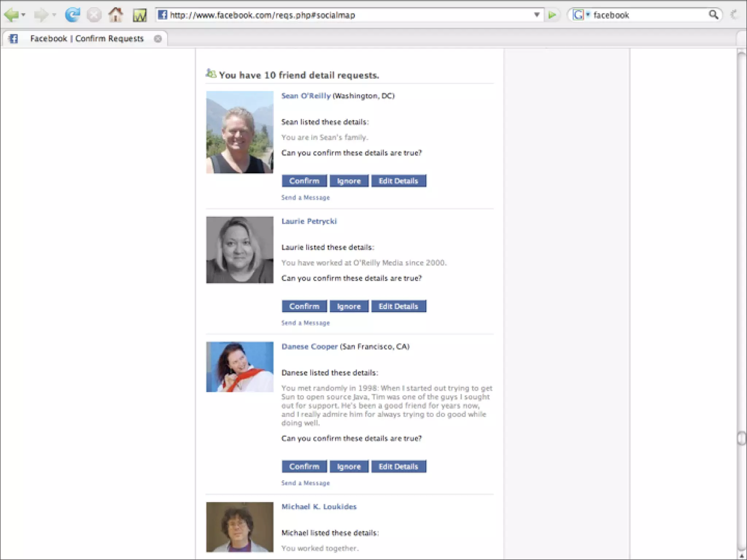This screenshot has width=747, height=560.
Task: Click the grey forward arrow
Action: [41, 15]
